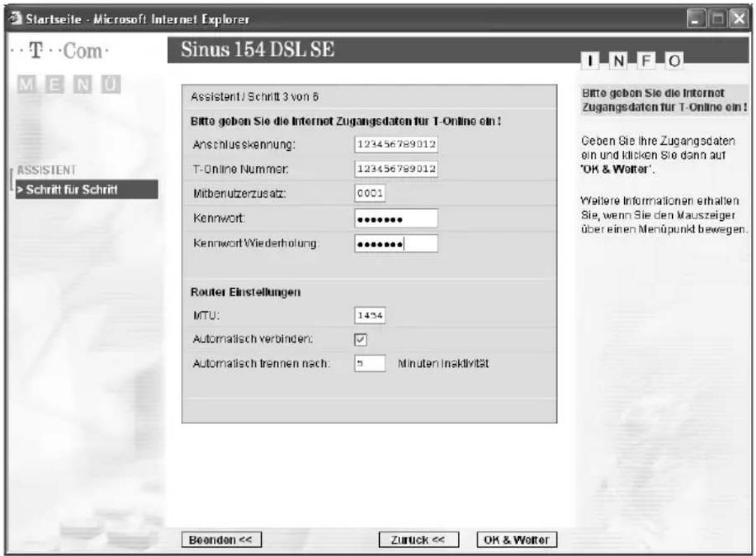This screenshot has height=556, width=756.
Task: Close the Internet Explorer window
Action: (x=739, y=20)
